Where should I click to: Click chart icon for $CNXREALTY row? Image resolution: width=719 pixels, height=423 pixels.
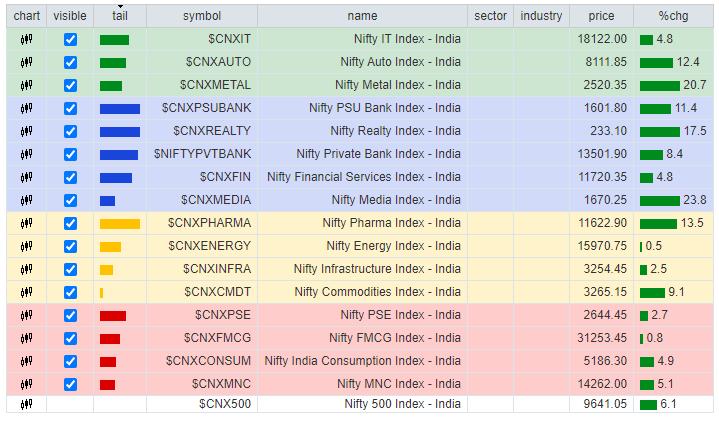[26, 131]
